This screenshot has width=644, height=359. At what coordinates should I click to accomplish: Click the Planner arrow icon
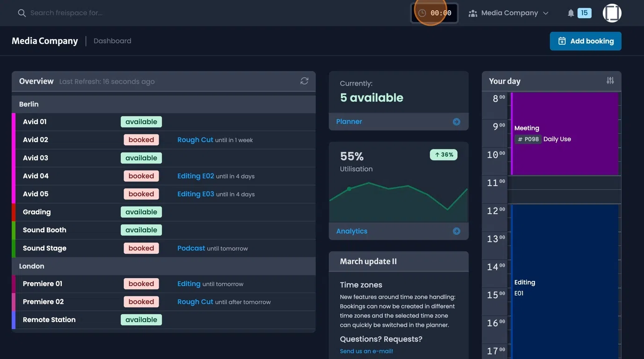[456, 122]
